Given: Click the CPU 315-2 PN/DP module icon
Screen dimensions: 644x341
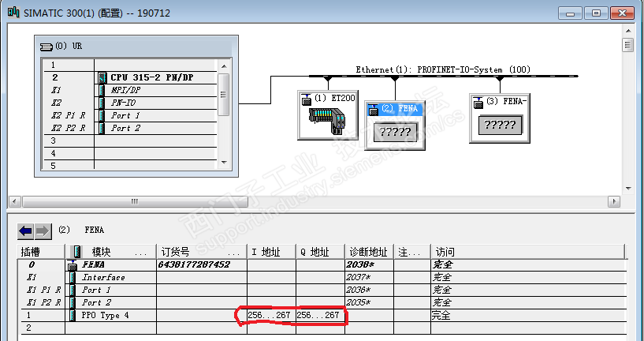Looking at the screenshot, I should pyautogui.click(x=102, y=77).
